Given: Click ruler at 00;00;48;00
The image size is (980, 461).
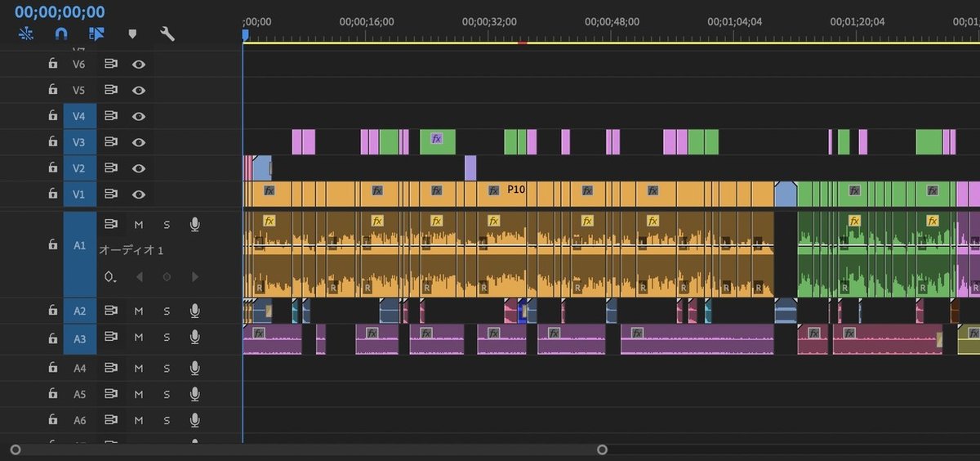Looking at the screenshot, I should click(x=612, y=22).
